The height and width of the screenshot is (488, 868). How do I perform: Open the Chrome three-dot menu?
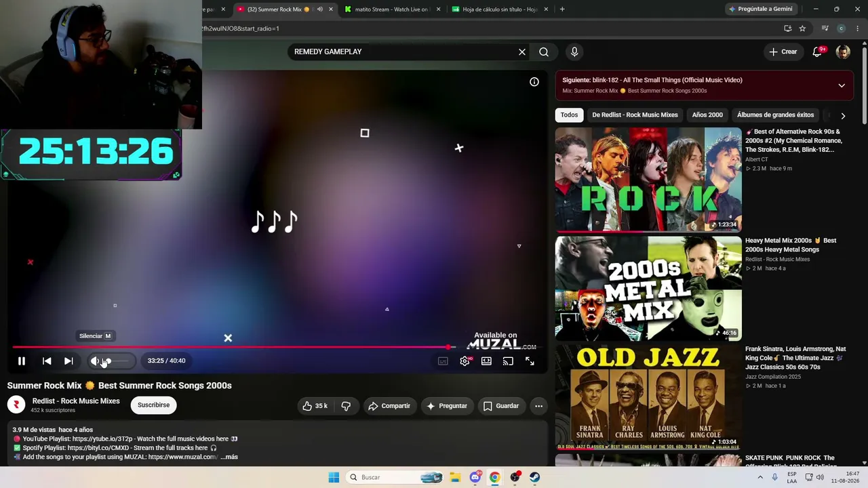858,28
